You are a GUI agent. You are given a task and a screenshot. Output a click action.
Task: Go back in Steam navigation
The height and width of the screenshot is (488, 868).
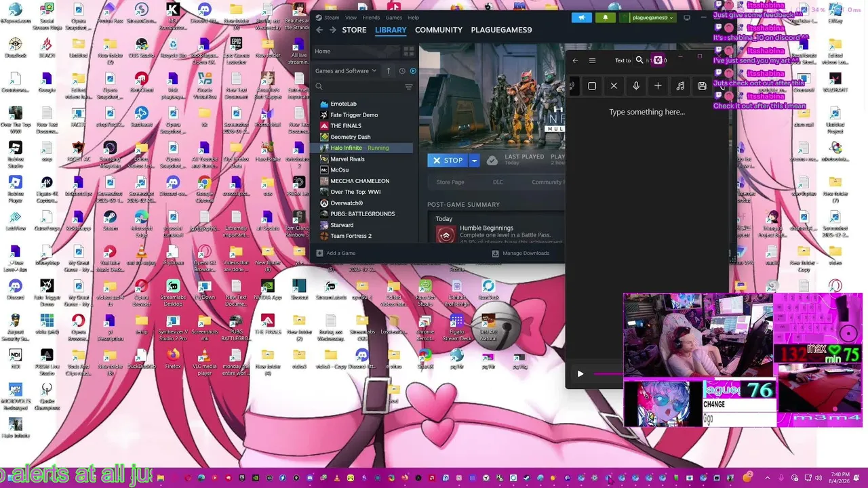319,30
